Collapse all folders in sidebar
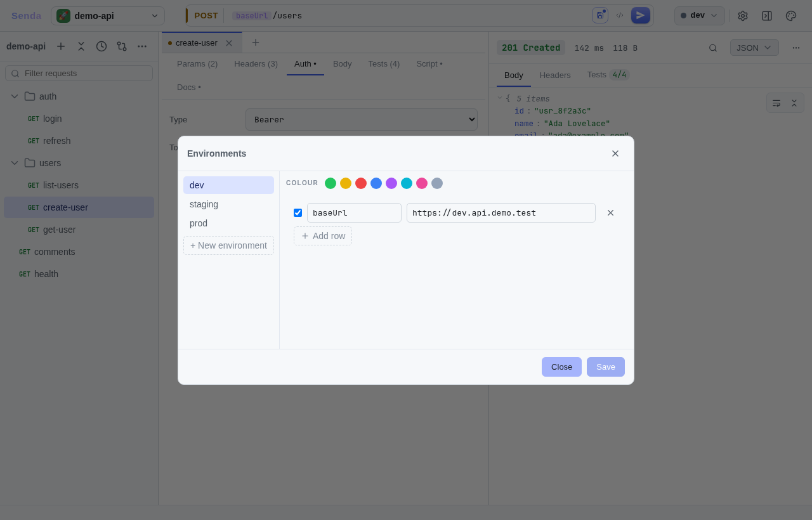This screenshot has height=520, width=812. click(x=81, y=46)
